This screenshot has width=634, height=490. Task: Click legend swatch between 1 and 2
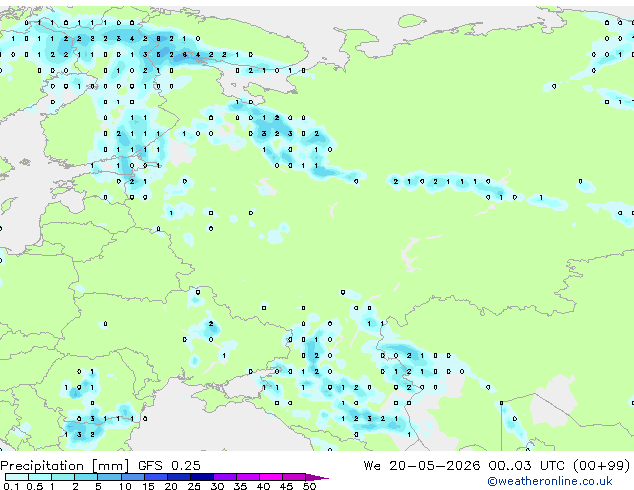click(63, 477)
